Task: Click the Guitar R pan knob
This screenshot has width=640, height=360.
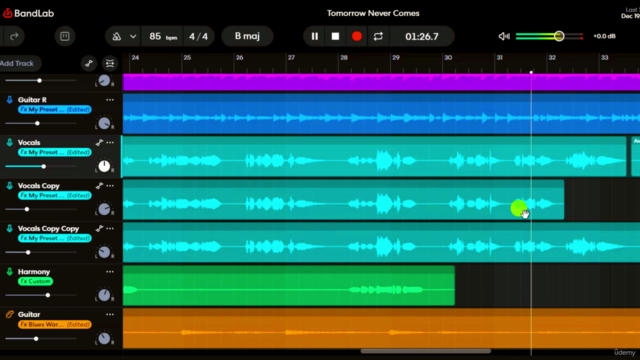Action: [104, 123]
